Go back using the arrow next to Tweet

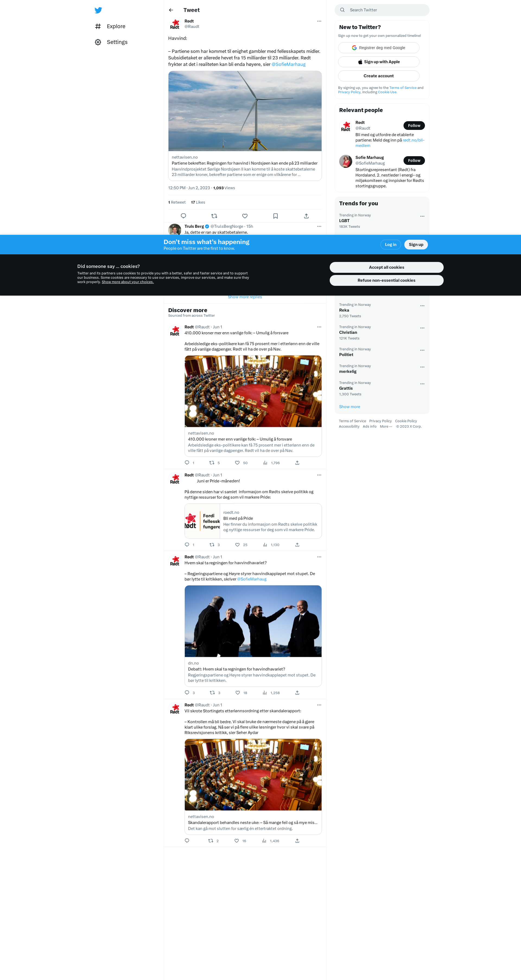click(x=171, y=10)
